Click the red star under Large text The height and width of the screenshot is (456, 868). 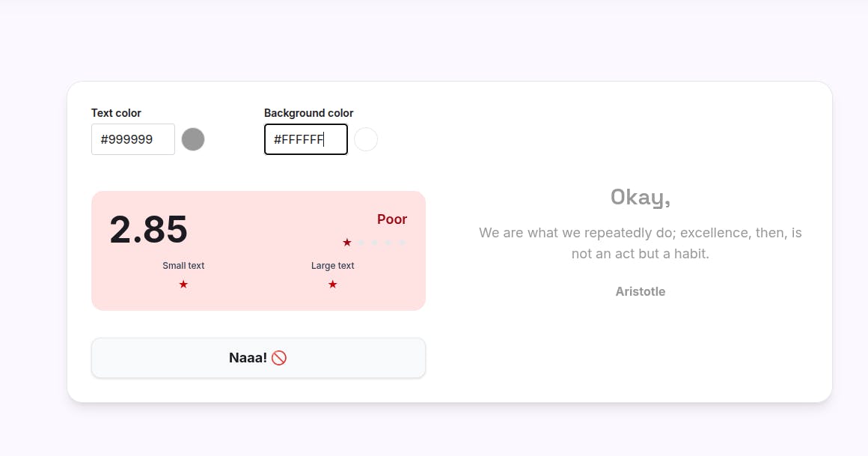click(333, 285)
